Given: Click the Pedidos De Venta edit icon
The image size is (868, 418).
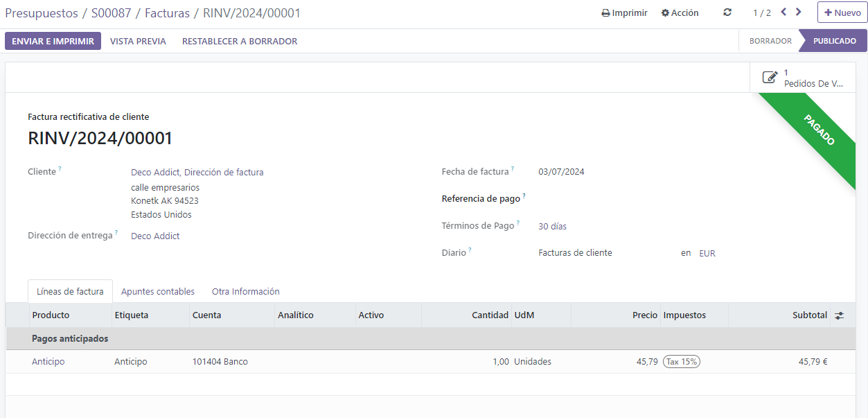Looking at the screenshot, I should tap(769, 78).
